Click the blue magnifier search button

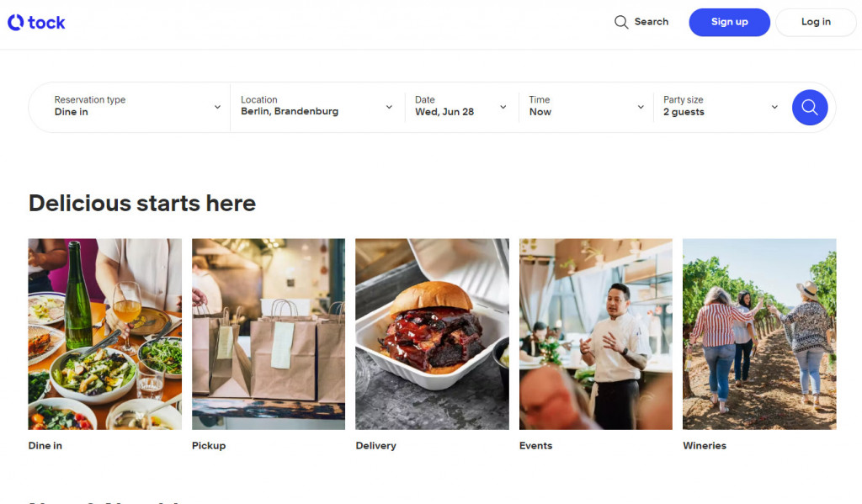tap(809, 108)
